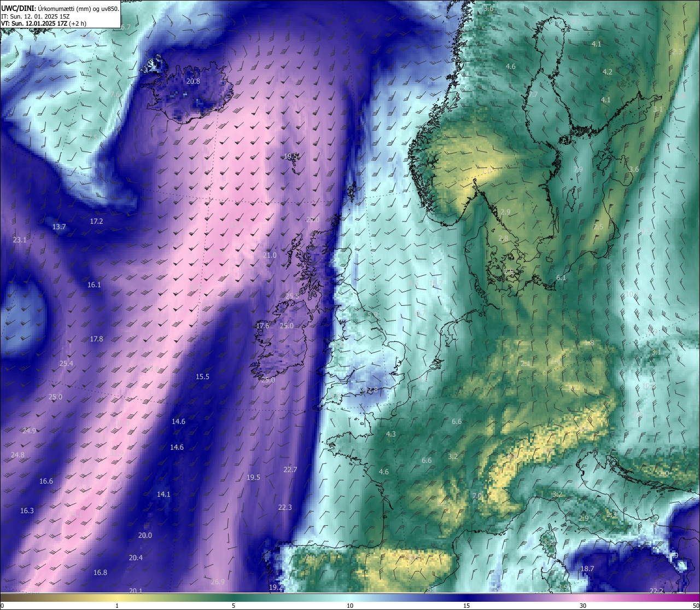Click the 15.5 value west of Ireland
This screenshot has width=700, height=610.
click(202, 377)
